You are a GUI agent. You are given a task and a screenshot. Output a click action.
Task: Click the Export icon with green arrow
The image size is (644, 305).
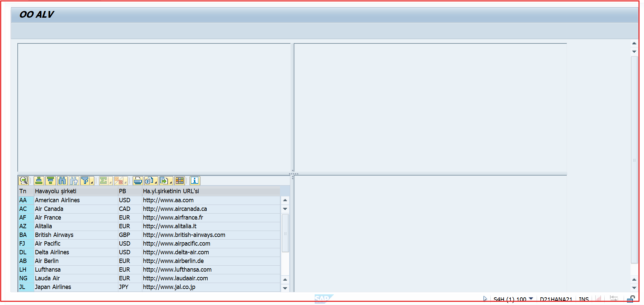[164, 181]
